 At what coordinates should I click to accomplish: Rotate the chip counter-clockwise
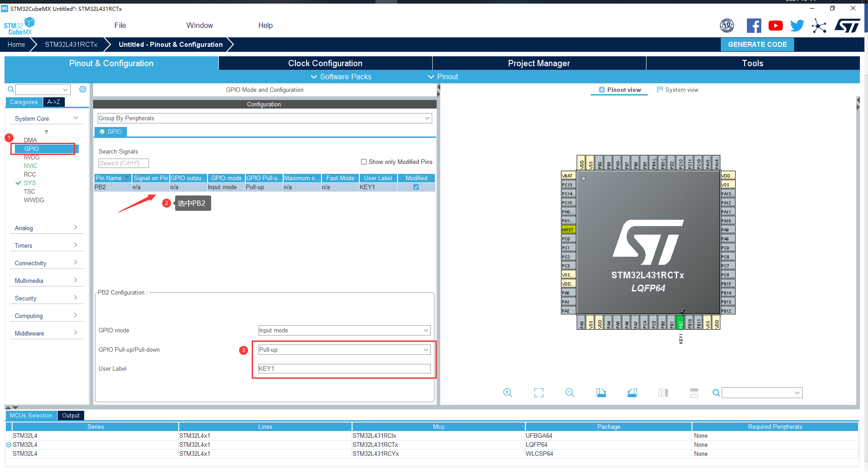tap(632, 393)
